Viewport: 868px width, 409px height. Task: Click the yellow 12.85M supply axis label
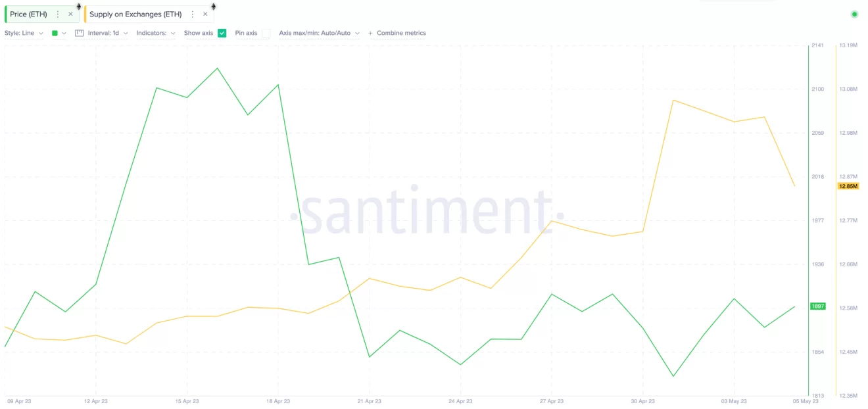coord(848,186)
